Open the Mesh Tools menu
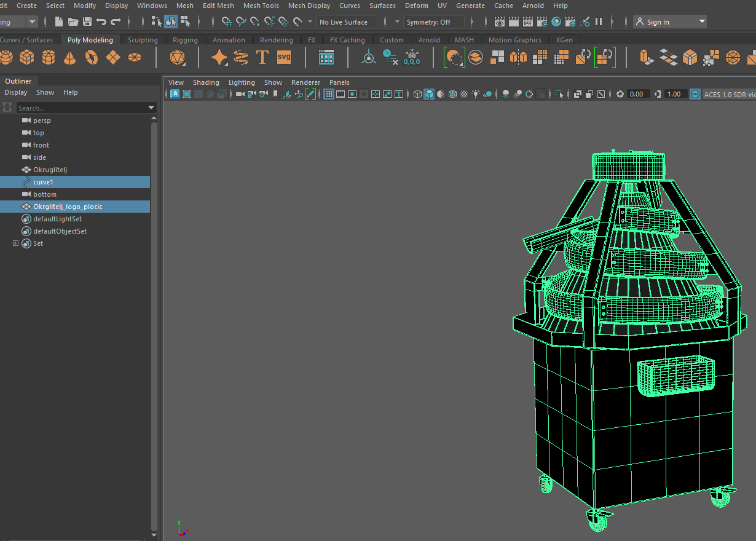This screenshot has width=756, height=541. coord(261,6)
